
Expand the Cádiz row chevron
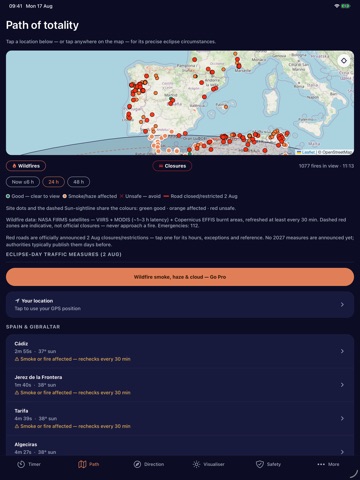pos(342,351)
